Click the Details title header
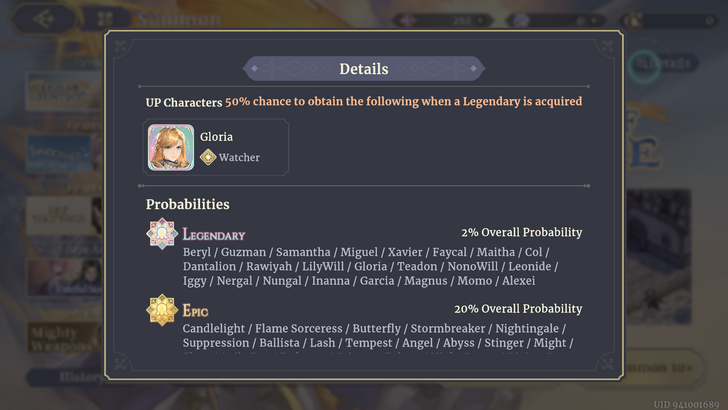728x410 pixels. tap(364, 69)
